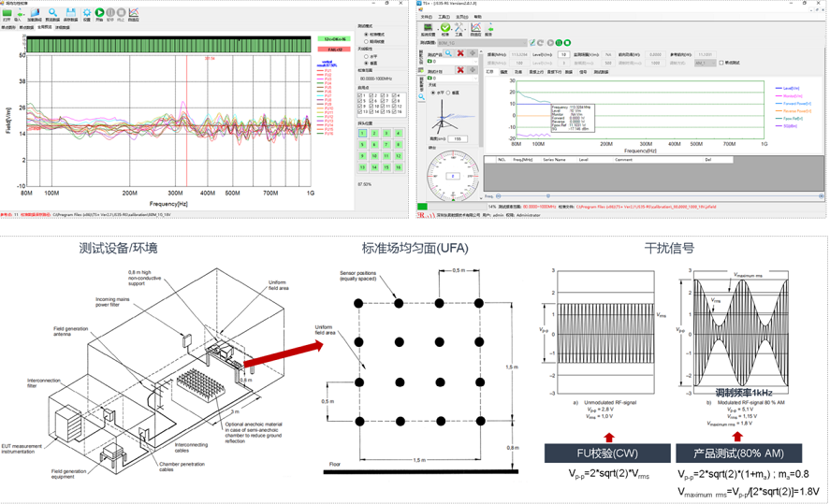Click the red FAIL<12 legend bar
The image size is (830, 504).
coord(334,50)
